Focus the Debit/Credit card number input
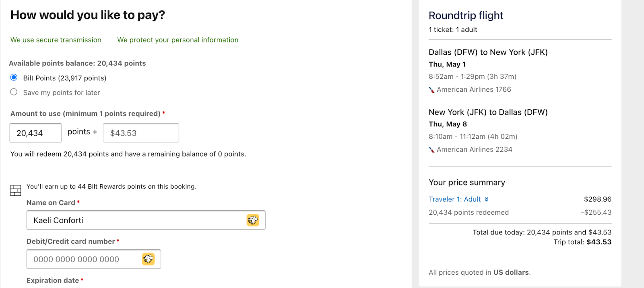644x288 pixels. [85, 259]
